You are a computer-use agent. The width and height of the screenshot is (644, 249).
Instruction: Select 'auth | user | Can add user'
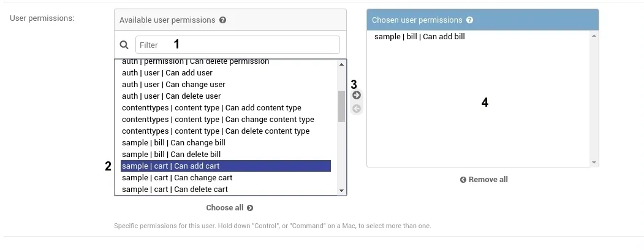[x=167, y=73]
